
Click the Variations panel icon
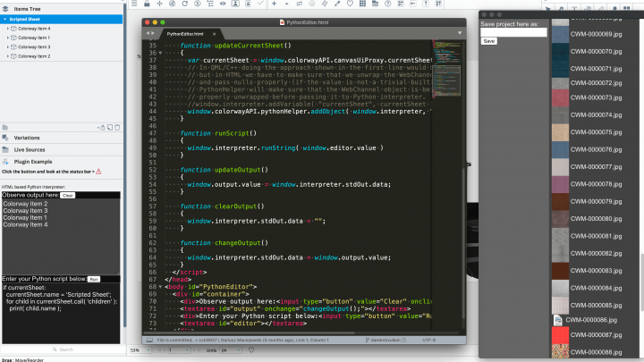(x=6, y=138)
